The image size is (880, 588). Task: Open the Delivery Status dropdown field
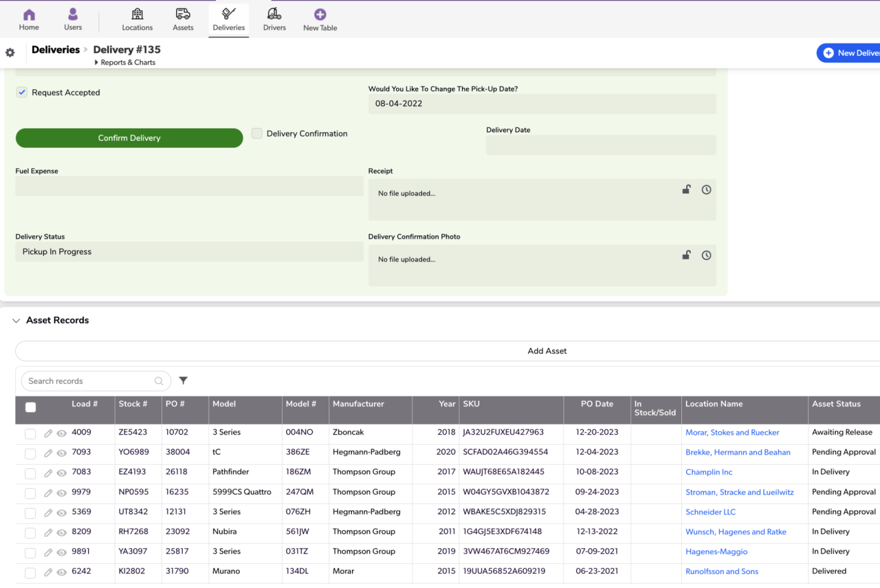point(189,252)
